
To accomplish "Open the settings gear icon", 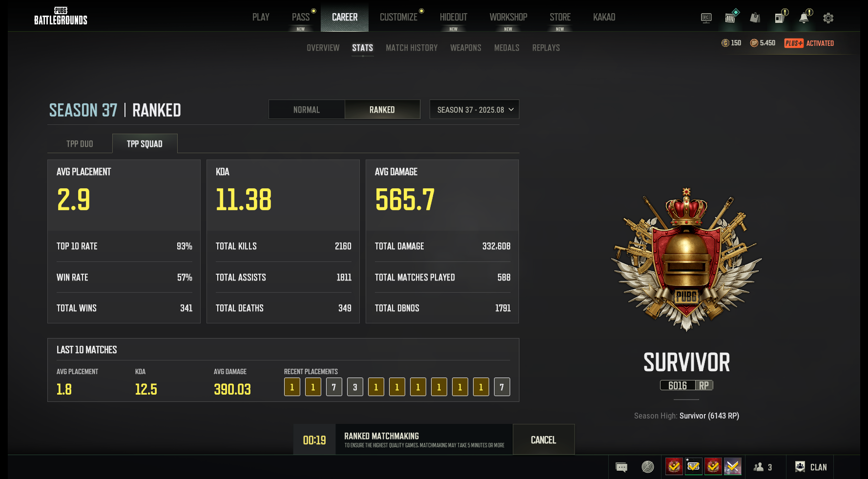I will pos(828,18).
